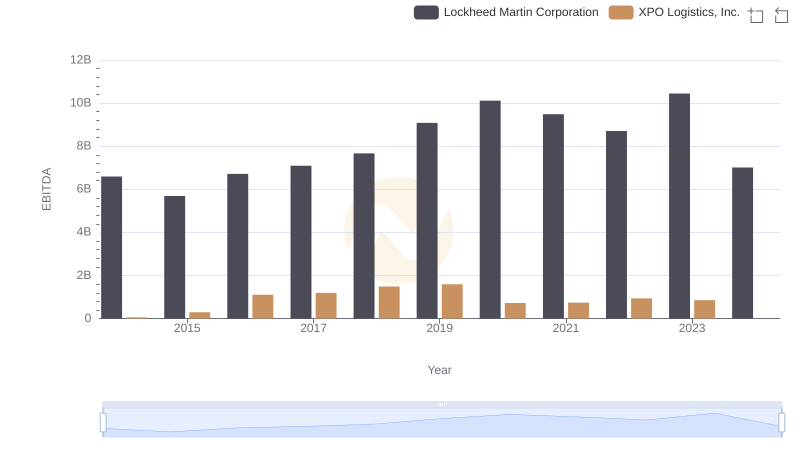The width and height of the screenshot is (800, 461).
Task: Select XPO Logistics bar for 2015
Action: point(199,315)
